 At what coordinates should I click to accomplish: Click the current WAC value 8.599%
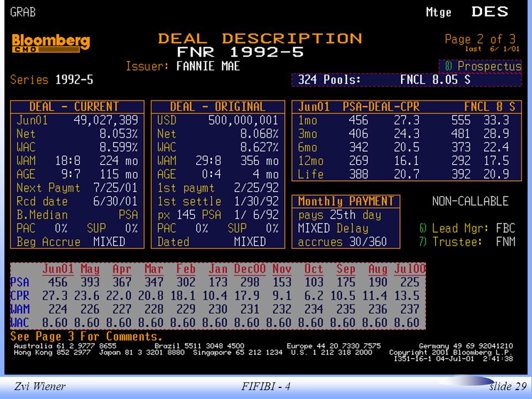tap(119, 147)
